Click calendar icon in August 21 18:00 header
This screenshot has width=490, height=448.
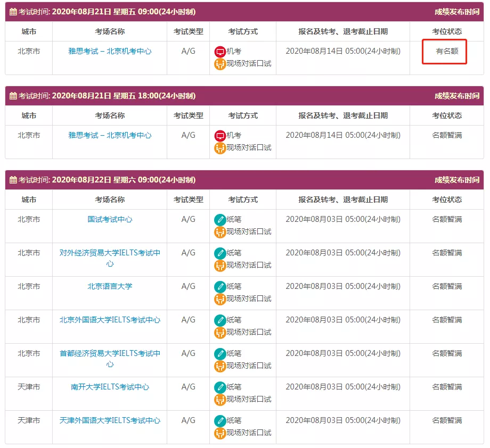[13, 96]
